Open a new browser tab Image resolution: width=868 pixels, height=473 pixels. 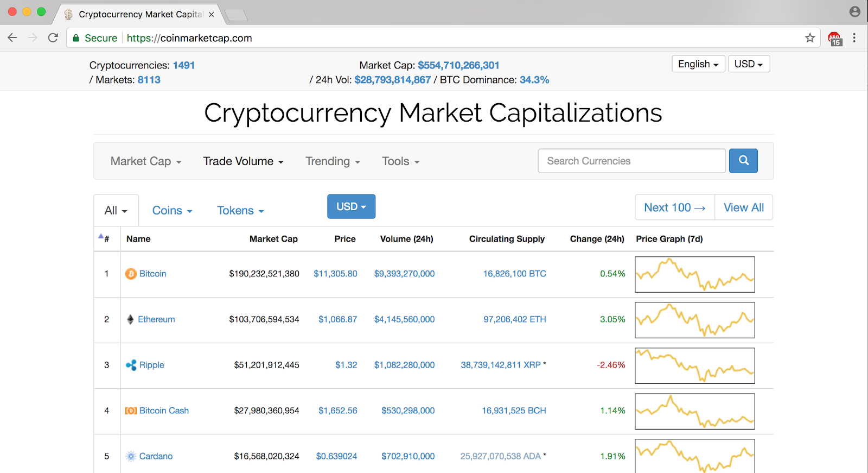(236, 15)
